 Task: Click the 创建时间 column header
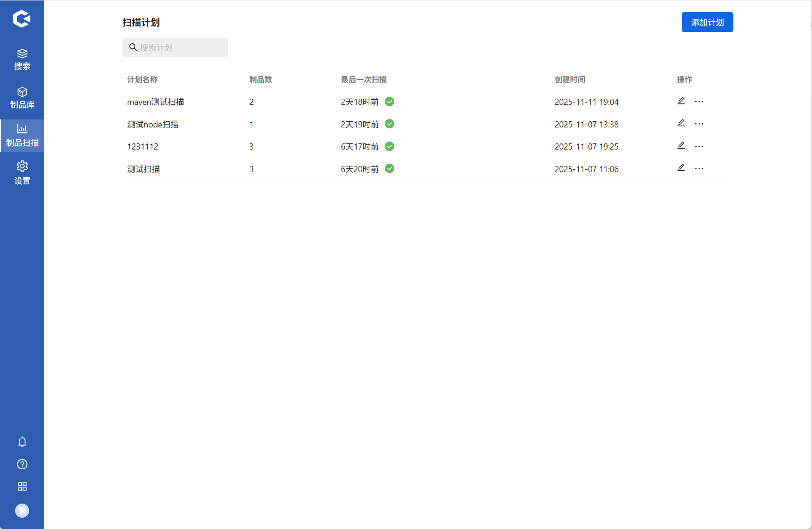tap(570, 79)
